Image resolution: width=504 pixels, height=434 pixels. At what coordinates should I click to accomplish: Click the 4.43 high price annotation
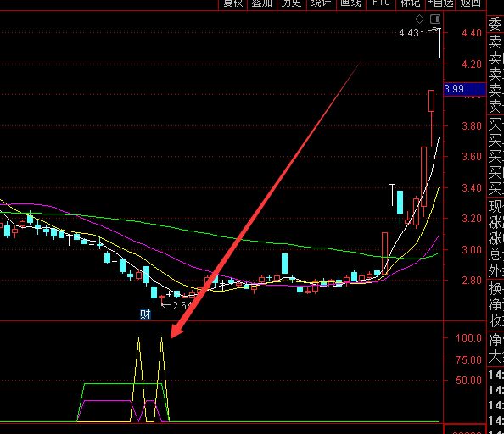tap(409, 33)
